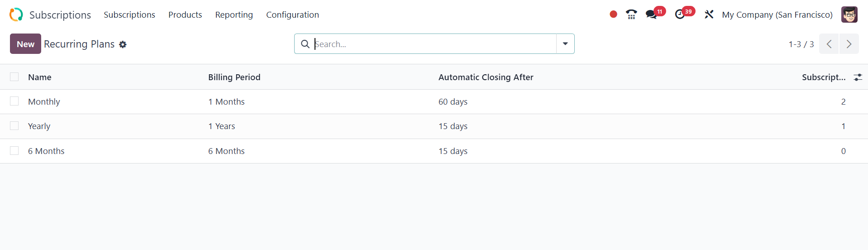Open optional columns adjust settings icon
Screen dimensions: 868x250
(x=858, y=77)
